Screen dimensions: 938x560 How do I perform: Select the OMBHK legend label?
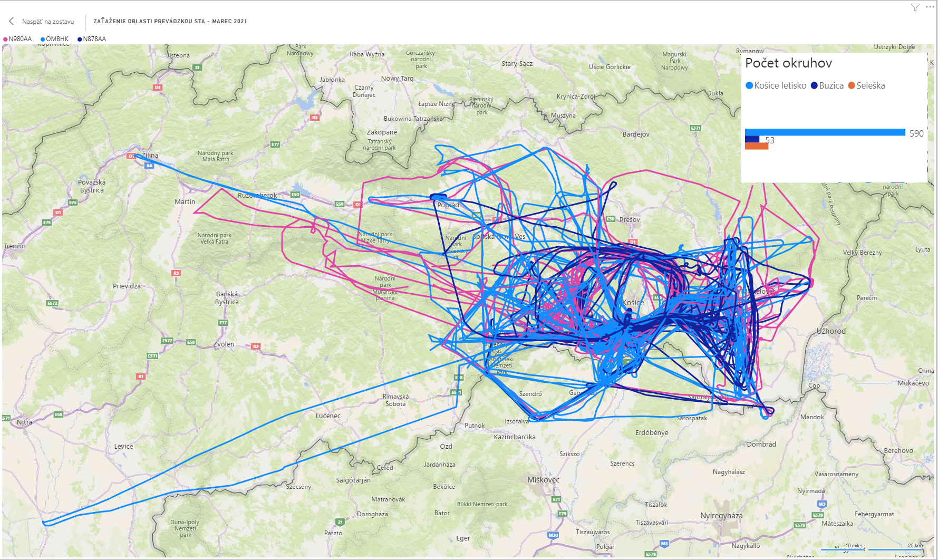pos(57,39)
